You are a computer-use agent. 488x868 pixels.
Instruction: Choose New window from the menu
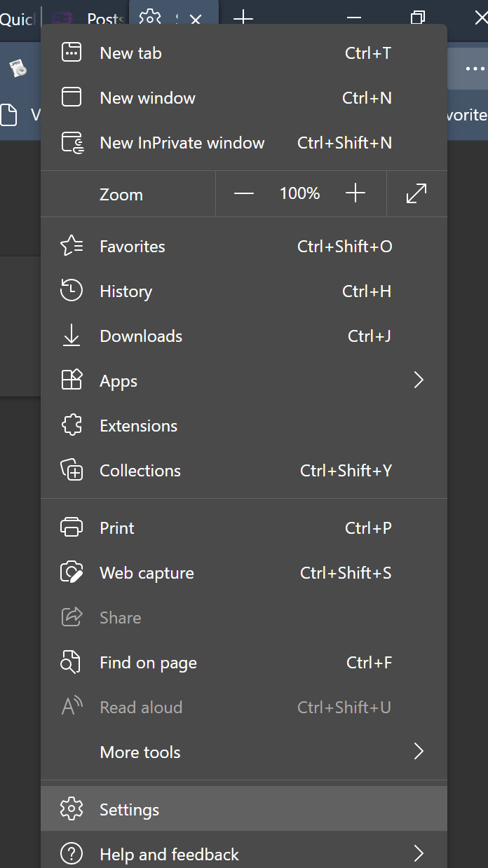click(x=244, y=97)
